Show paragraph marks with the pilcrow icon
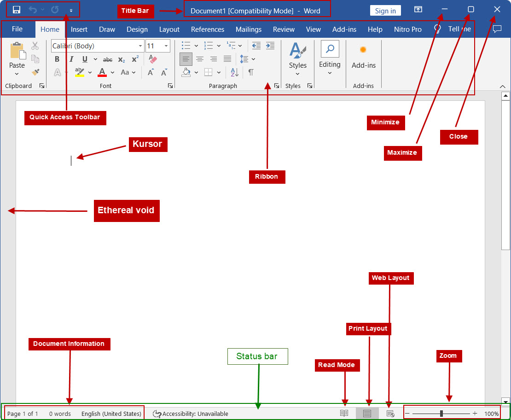The width and height of the screenshot is (511, 420). click(251, 72)
